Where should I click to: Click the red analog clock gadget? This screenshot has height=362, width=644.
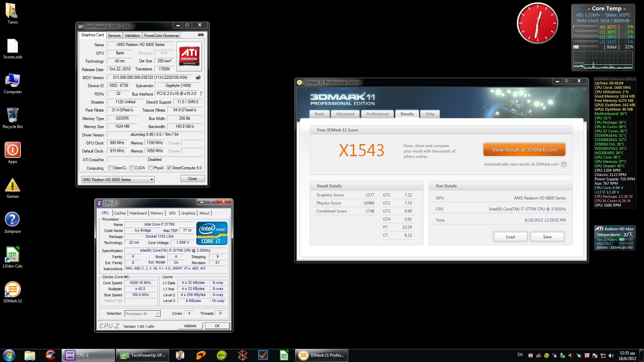[537, 23]
